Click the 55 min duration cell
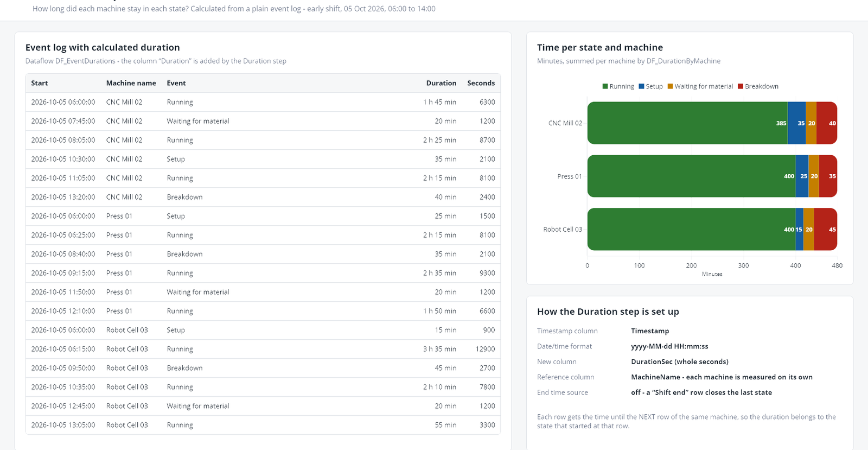Viewport: 868px width, 450px height. [445, 425]
